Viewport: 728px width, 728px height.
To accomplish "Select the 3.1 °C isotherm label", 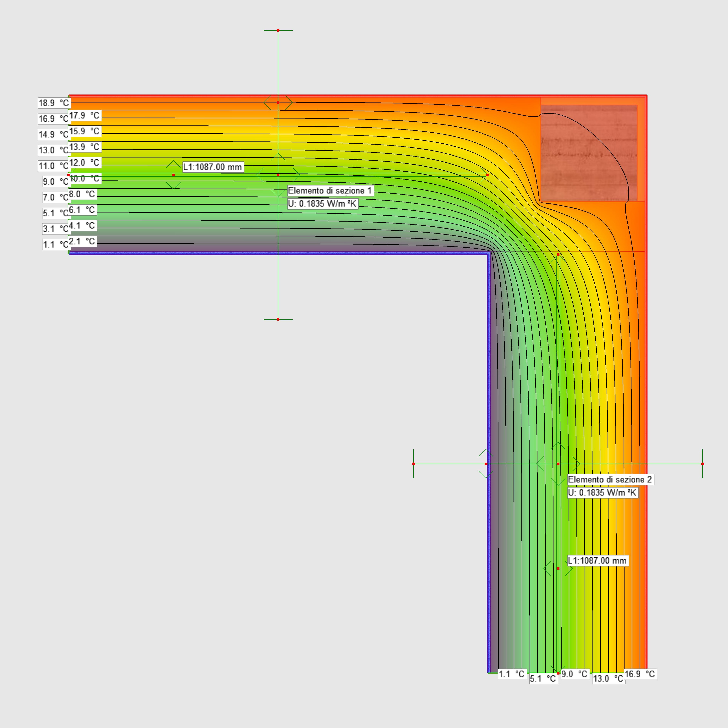I will tap(55, 229).
